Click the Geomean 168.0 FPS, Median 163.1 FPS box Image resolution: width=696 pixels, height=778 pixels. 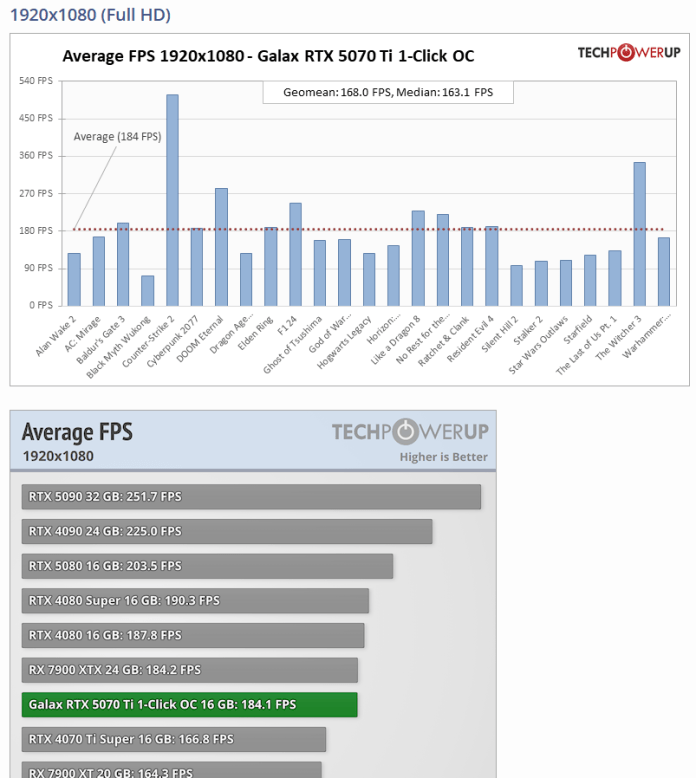[388, 92]
